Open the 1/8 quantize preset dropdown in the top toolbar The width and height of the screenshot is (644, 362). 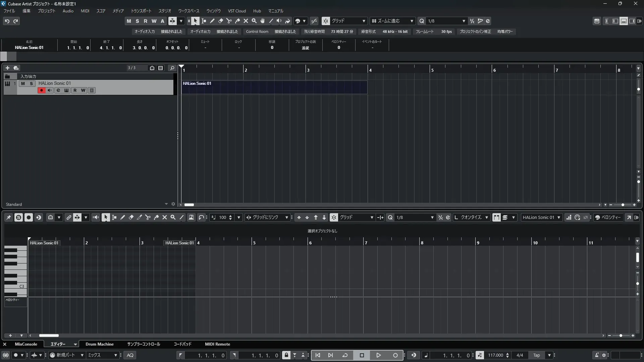446,21
